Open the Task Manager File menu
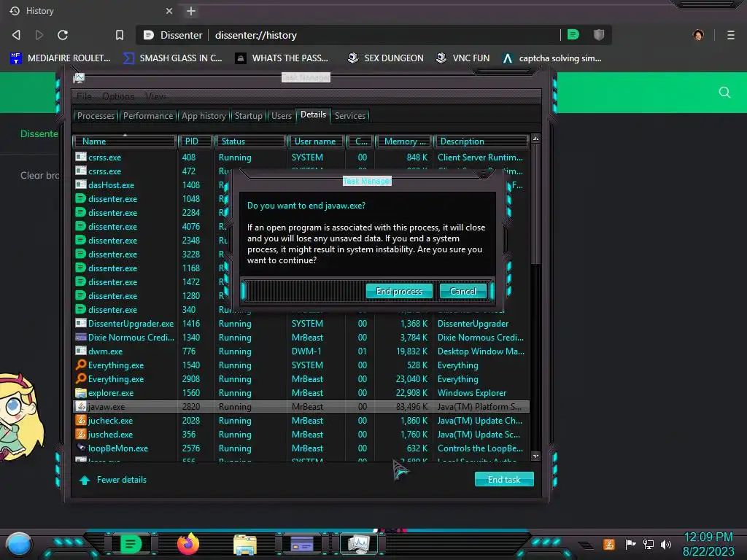 (x=85, y=96)
